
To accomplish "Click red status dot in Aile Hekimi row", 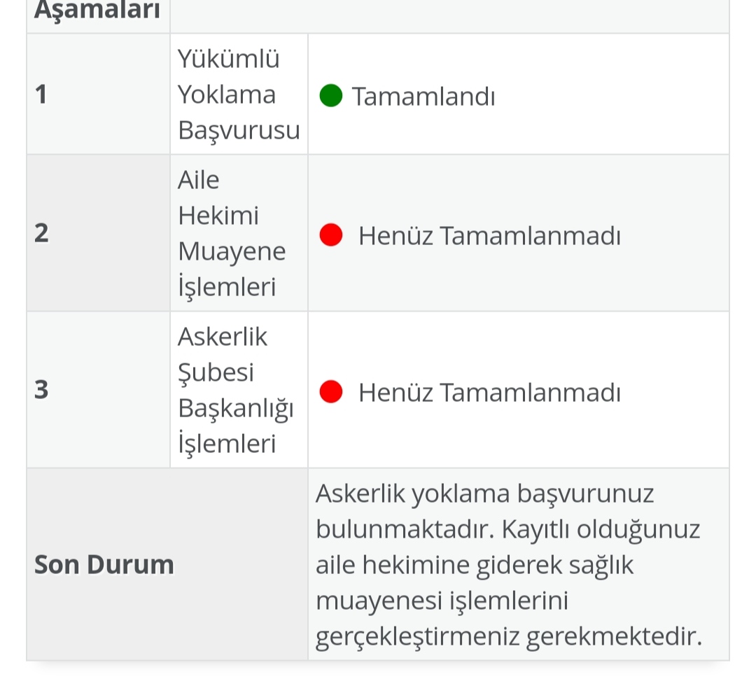I will [x=330, y=234].
